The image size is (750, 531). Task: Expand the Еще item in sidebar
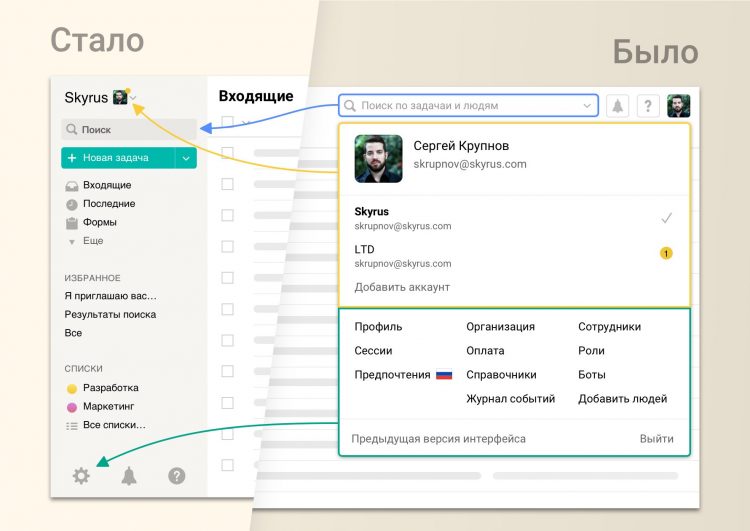tap(93, 241)
